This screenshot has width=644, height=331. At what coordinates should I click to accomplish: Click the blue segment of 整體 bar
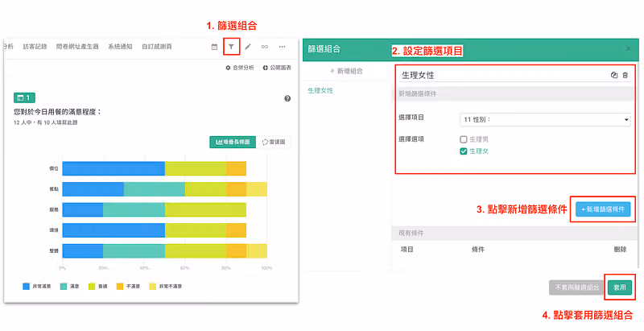click(83, 251)
